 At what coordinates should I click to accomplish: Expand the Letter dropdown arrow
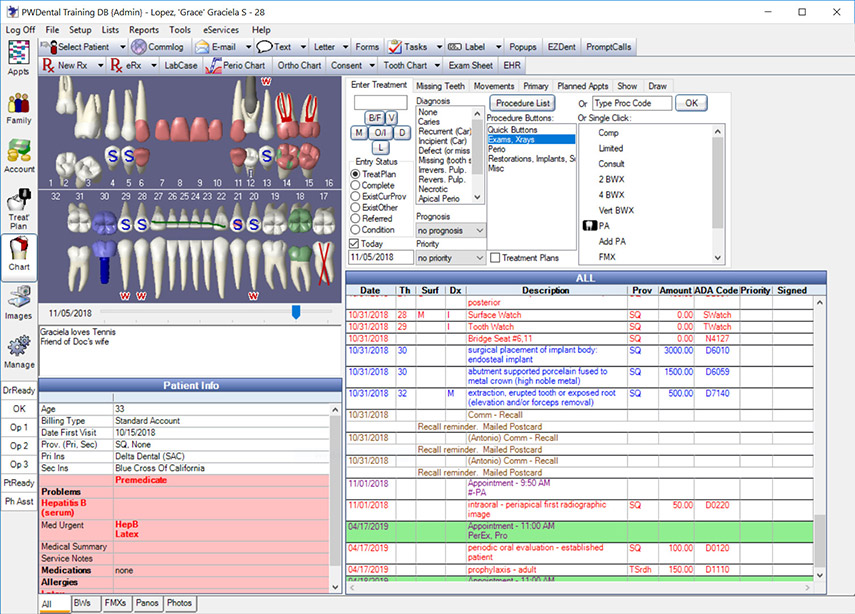click(345, 47)
